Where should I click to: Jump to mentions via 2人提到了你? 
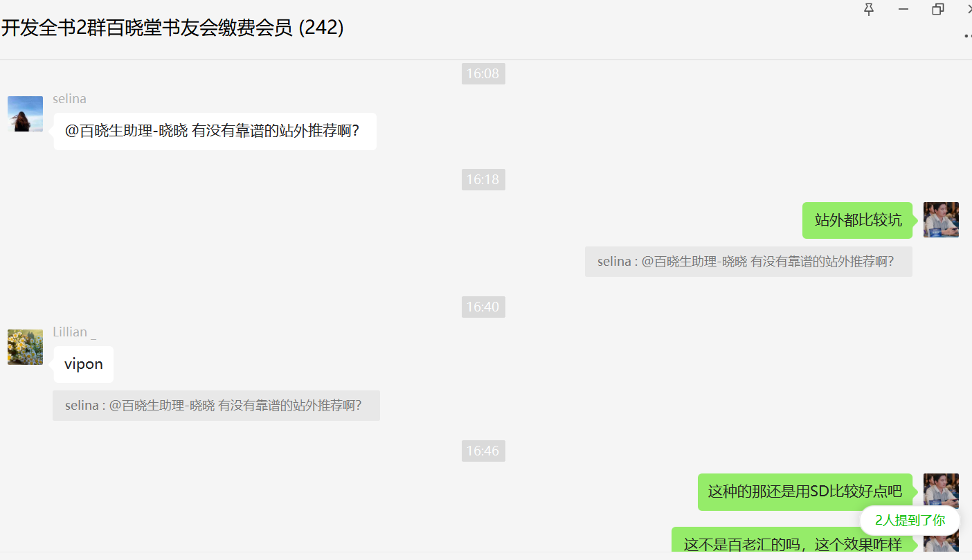910,521
